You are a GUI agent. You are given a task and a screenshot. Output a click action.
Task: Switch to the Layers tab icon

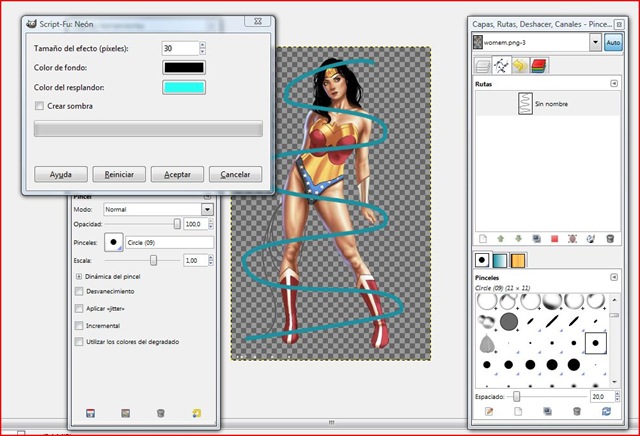click(482, 66)
